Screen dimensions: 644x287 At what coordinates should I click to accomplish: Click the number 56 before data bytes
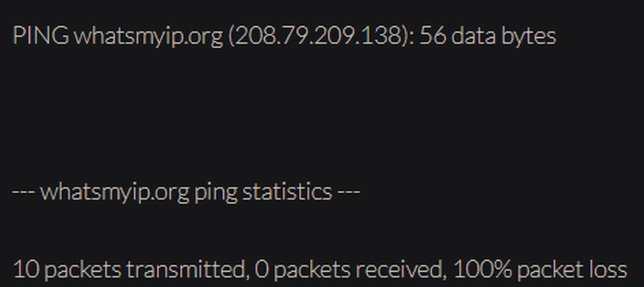click(432, 36)
